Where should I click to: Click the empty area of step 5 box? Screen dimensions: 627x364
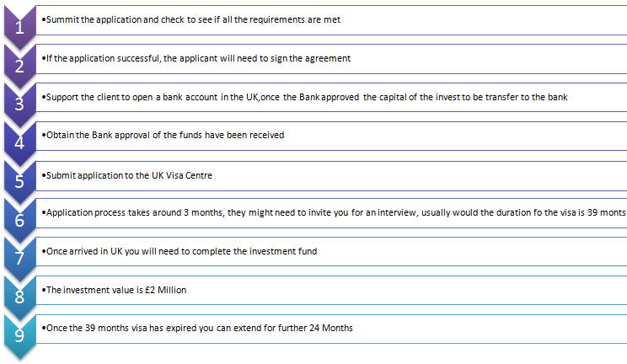[420, 175]
